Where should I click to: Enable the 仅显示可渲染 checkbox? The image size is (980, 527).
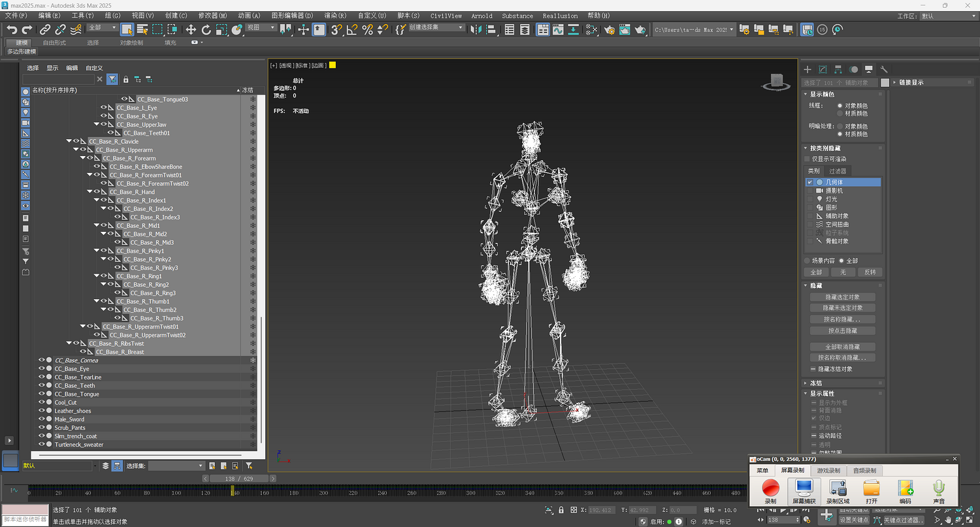coord(808,159)
